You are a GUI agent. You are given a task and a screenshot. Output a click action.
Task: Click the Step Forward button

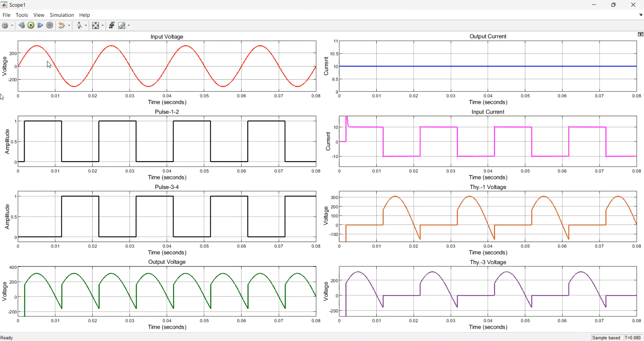(40, 25)
